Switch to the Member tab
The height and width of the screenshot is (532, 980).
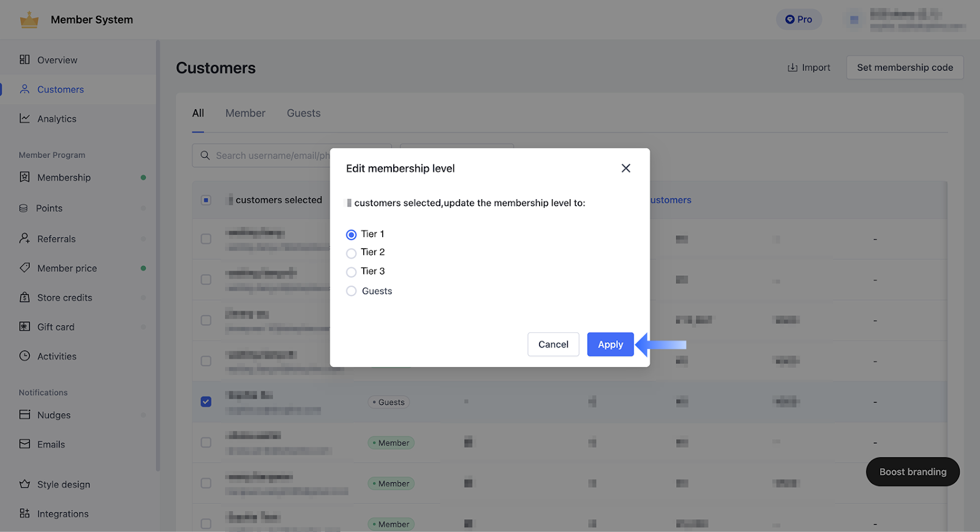click(x=245, y=113)
